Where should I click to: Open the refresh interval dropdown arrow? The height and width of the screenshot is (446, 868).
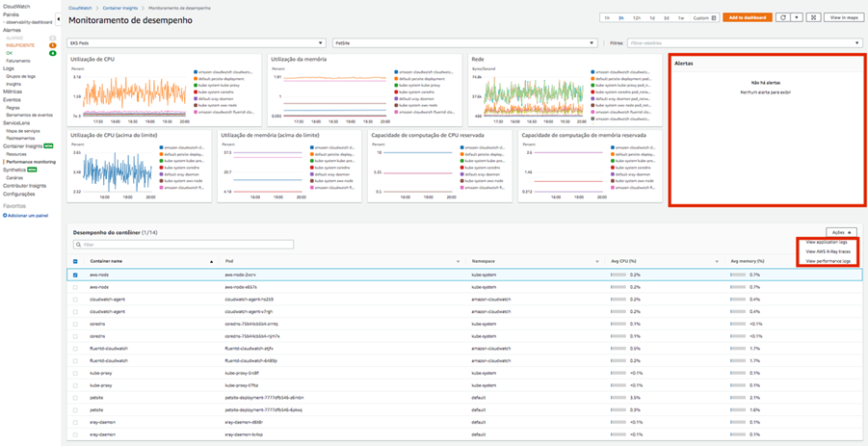(797, 17)
